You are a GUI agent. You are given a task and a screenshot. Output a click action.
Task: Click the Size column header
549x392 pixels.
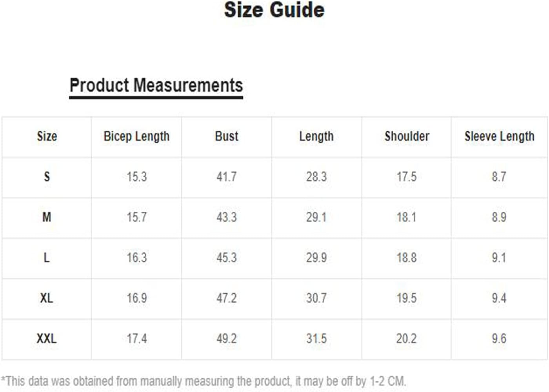47,136
